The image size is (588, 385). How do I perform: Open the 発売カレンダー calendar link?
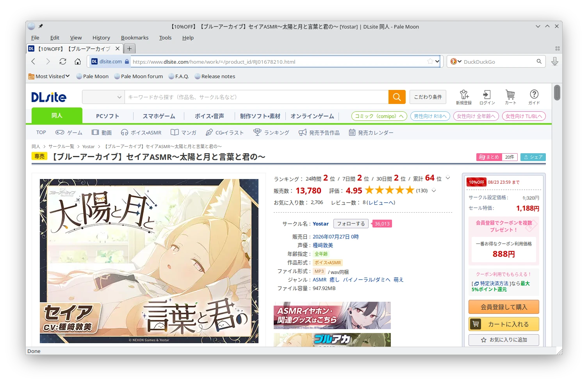pyautogui.click(x=371, y=133)
